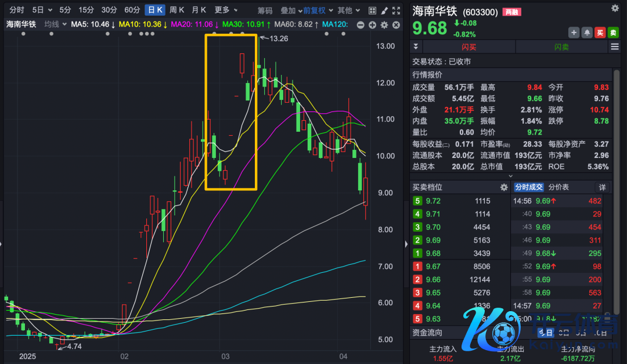Toggle the 筹码 chip distribution panel
Screen dimensions: 627x364
click(x=265, y=10)
